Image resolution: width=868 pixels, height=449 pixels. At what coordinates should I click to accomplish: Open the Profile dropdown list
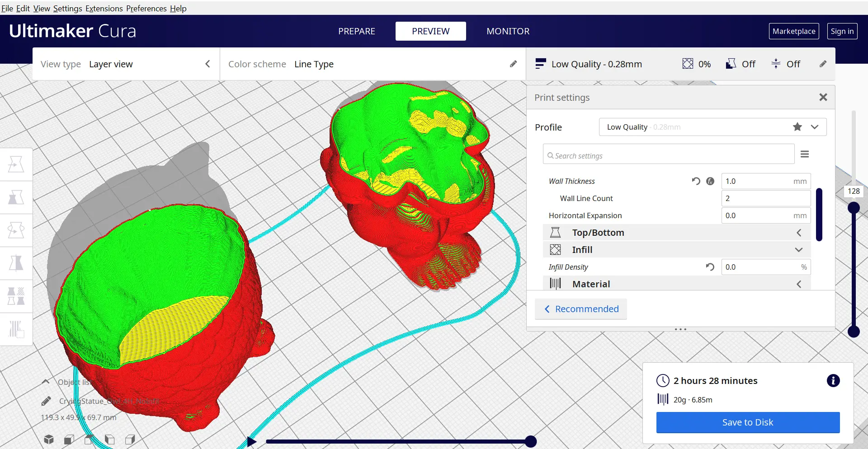click(x=712, y=127)
